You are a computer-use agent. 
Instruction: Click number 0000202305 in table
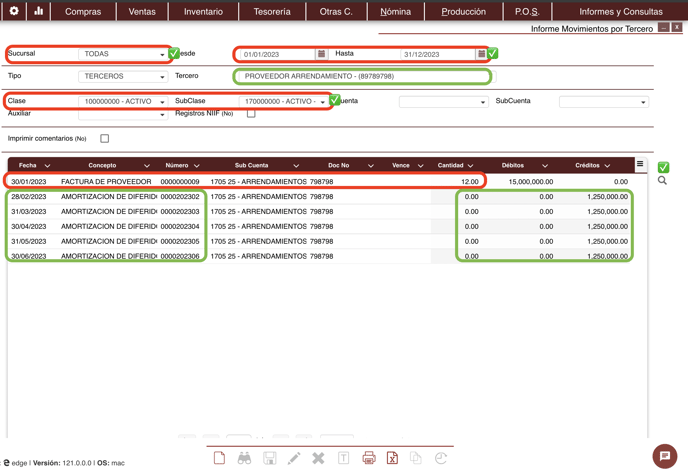tap(180, 241)
